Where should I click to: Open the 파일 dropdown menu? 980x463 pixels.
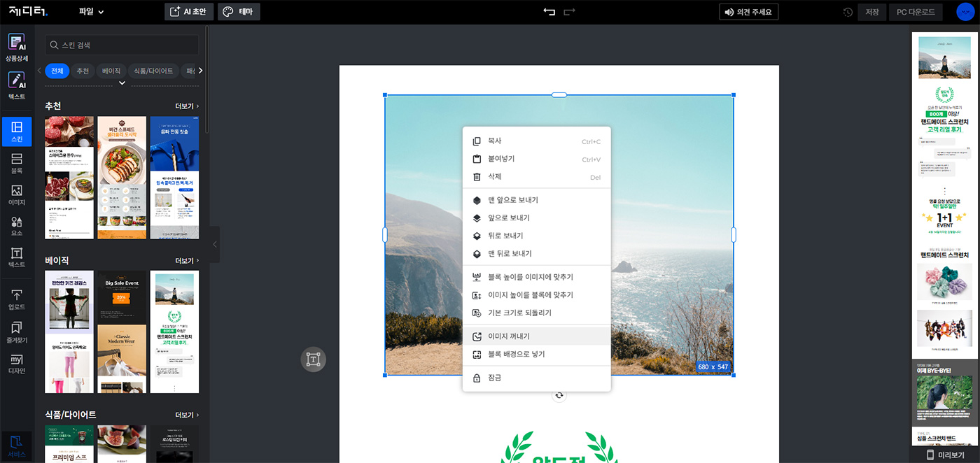pyautogui.click(x=91, y=12)
